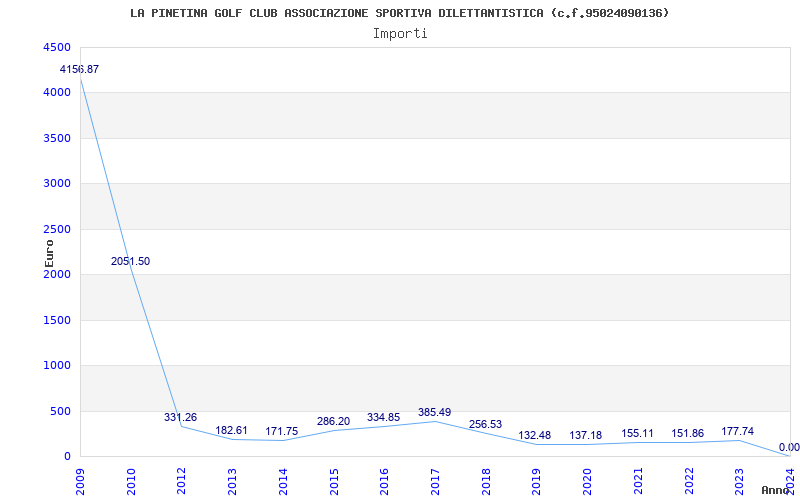Click the 4000 y-axis tick label

(x=56, y=93)
